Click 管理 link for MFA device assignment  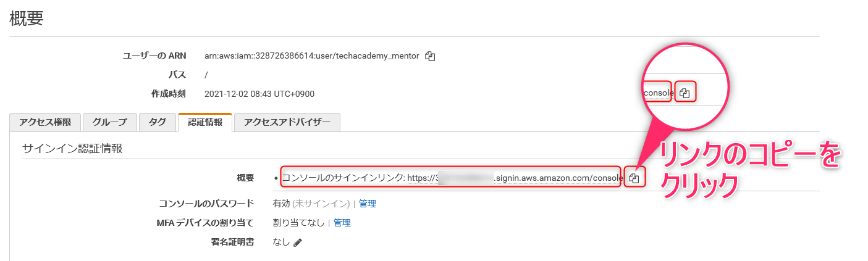342,223
